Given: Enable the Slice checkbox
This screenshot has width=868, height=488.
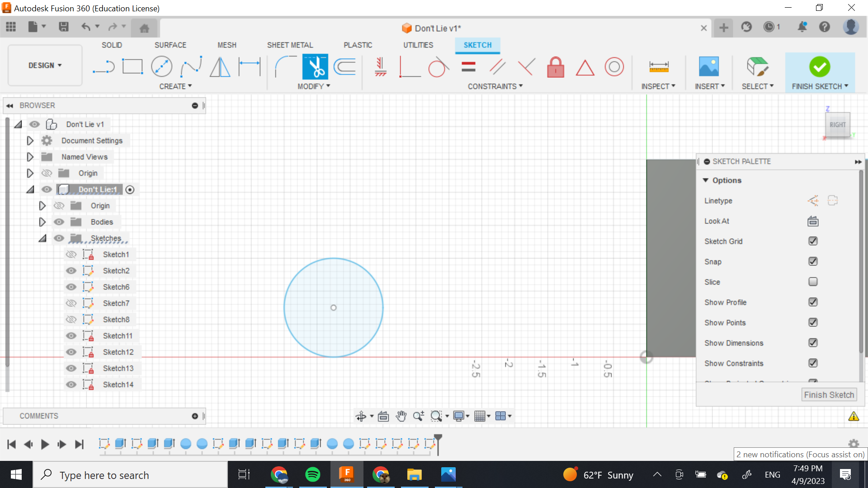Looking at the screenshot, I should pyautogui.click(x=812, y=282).
